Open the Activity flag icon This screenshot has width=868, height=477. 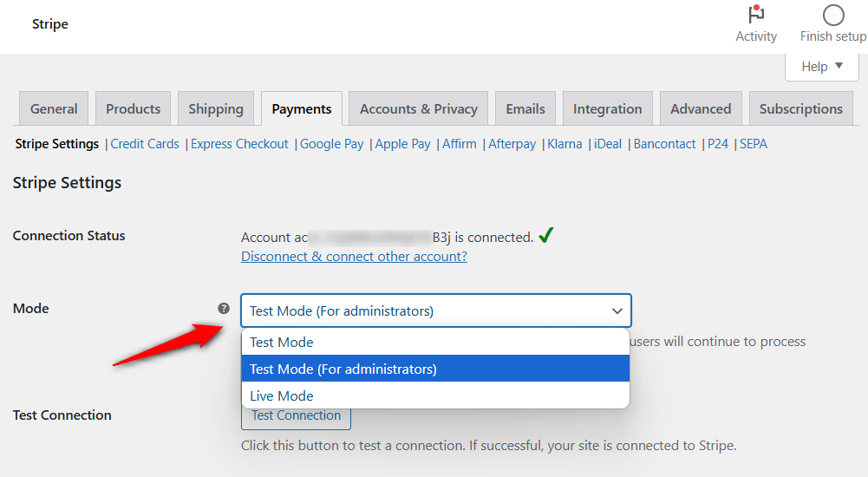tap(755, 15)
